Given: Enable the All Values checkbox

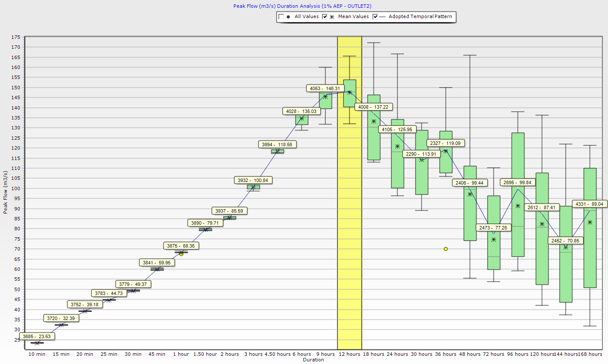Looking at the screenshot, I should (281, 17).
